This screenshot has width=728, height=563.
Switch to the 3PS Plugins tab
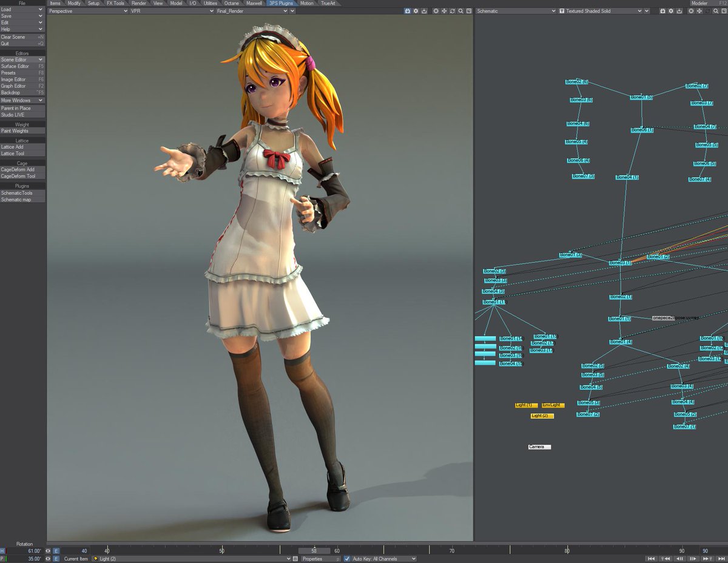pos(282,3)
